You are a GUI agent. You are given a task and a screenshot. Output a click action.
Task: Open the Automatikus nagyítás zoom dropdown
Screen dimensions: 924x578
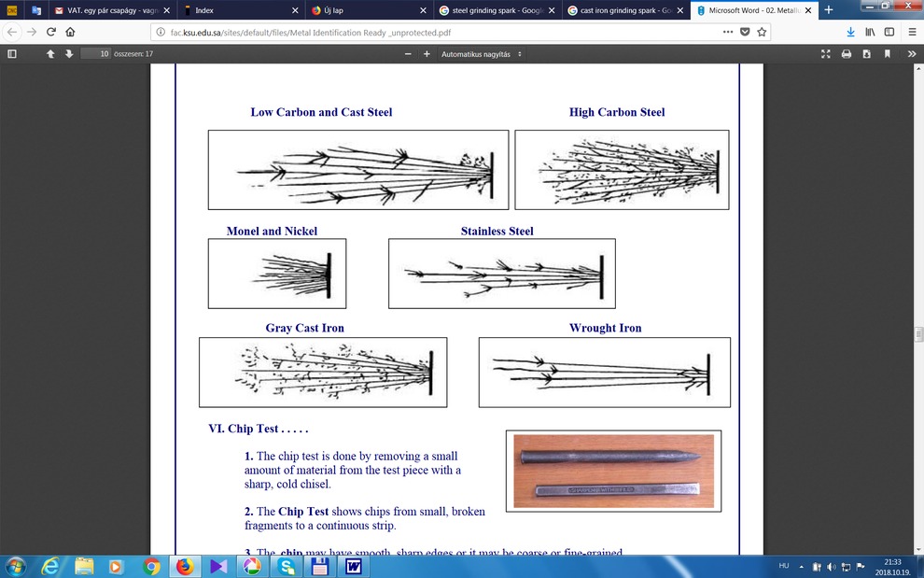[x=482, y=54]
